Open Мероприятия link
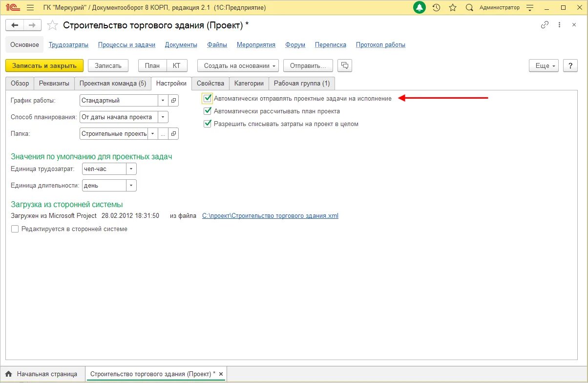588x383 pixels. pyautogui.click(x=256, y=44)
